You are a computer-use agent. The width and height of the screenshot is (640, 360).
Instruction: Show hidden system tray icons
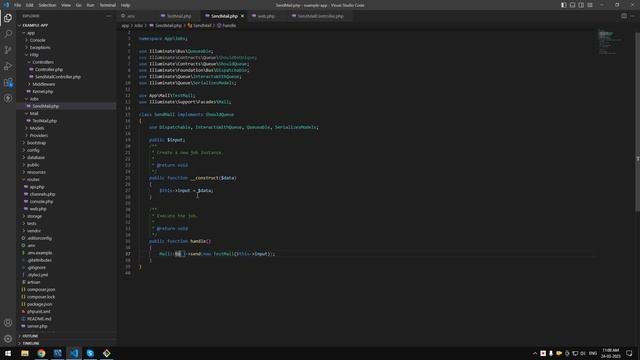(535, 353)
